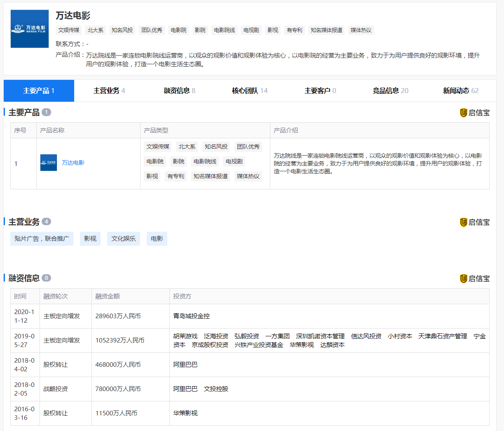Open investor 弘毅投资
The height and width of the screenshot is (431, 504).
[247, 336]
